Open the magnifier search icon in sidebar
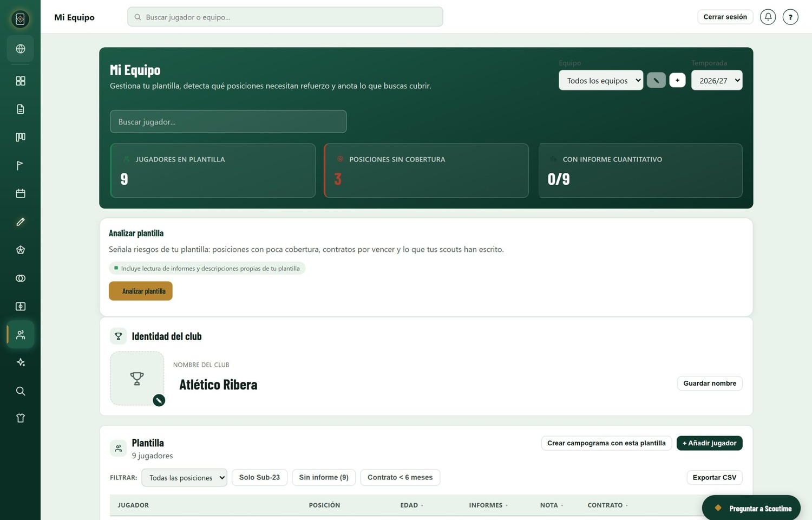The image size is (812, 520). (21, 391)
